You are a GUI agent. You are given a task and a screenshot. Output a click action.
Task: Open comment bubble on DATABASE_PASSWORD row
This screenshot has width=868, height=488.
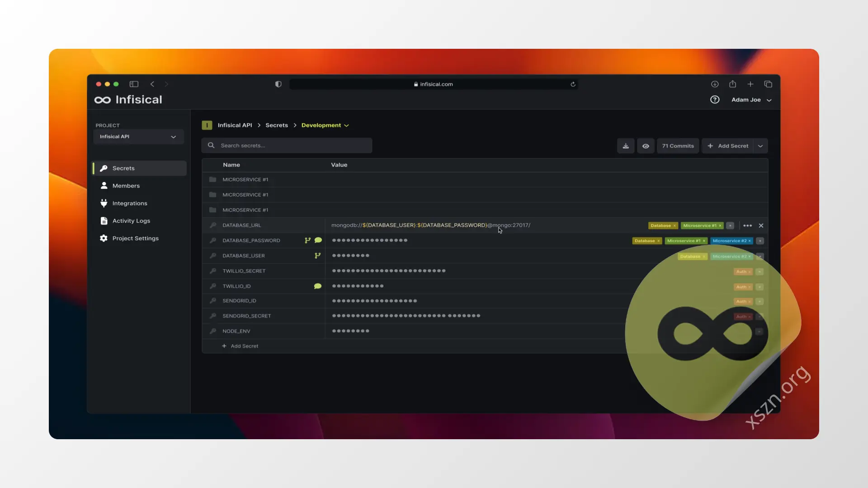coord(318,240)
